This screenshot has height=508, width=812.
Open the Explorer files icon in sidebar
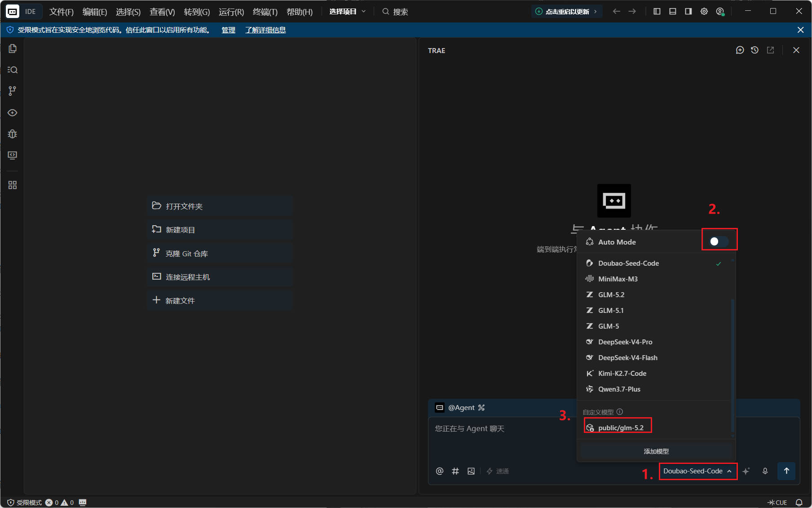13,49
